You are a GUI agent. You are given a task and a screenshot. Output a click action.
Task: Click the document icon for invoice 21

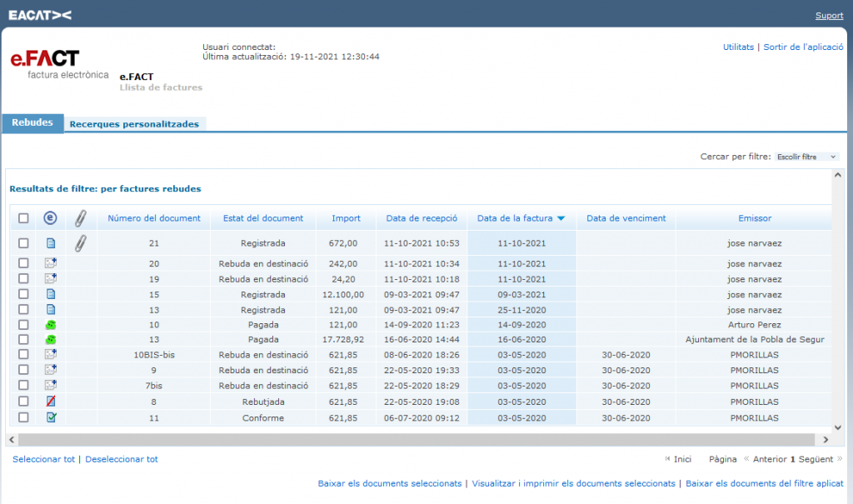point(51,243)
